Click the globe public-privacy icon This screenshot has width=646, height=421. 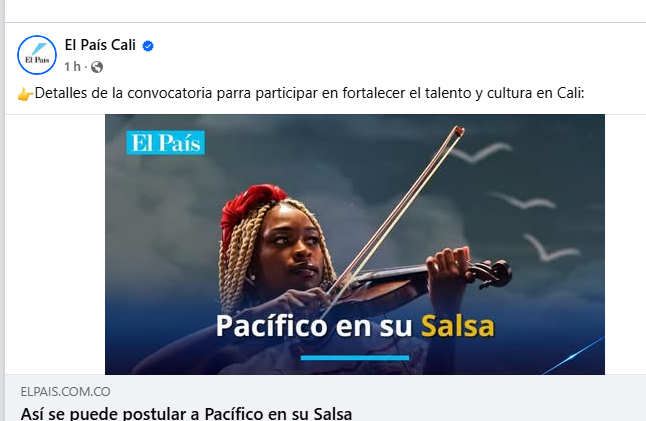point(97,67)
